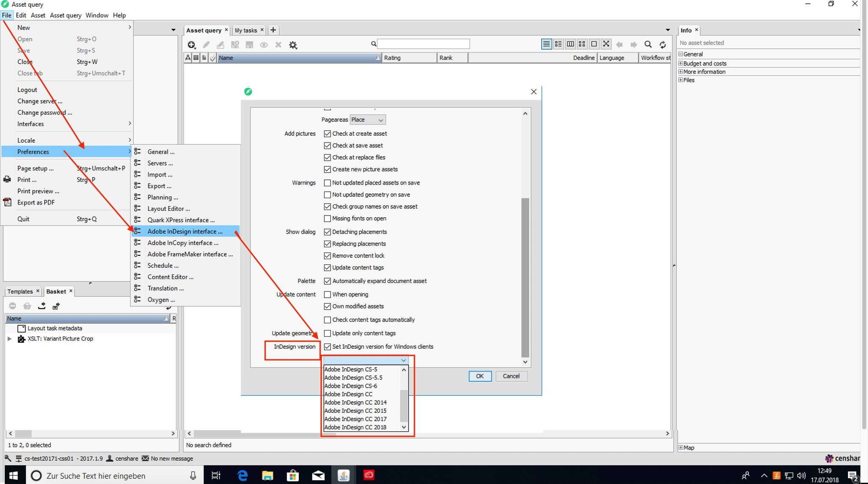This screenshot has width=868, height=484.
Task: Open Adobe InCopy interface preferences
Action: pos(183,243)
